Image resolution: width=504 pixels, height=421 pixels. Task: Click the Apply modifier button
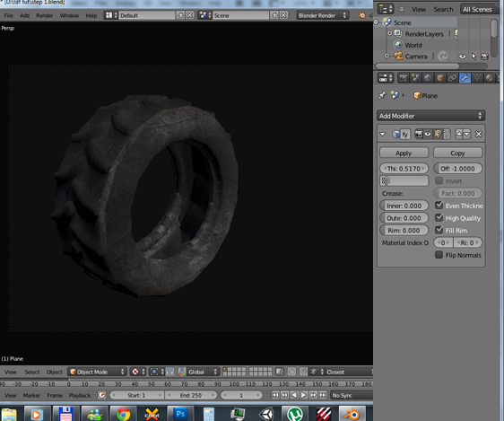pyautogui.click(x=404, y=153)
